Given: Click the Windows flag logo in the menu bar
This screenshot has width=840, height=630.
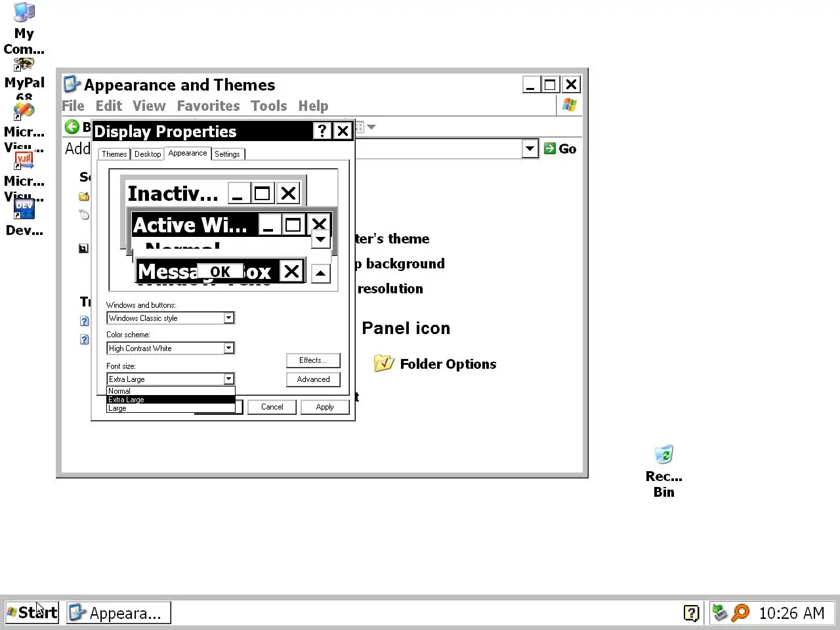Looking at the screenshot, I should 569,105.
